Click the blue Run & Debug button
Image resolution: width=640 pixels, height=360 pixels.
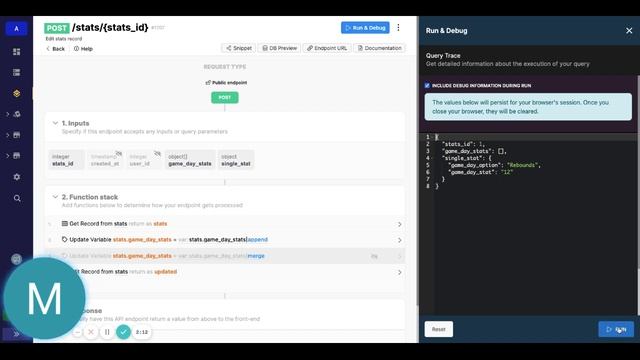[365, 28]
